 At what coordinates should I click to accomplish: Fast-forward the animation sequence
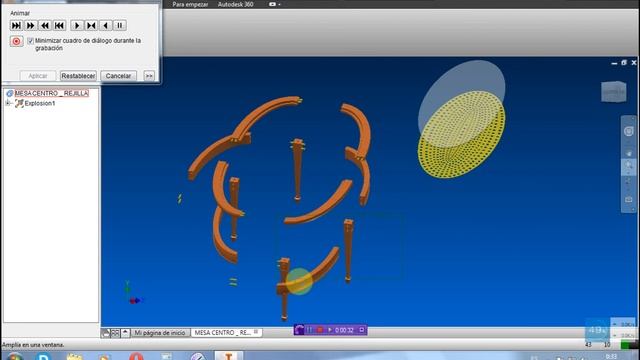31,25
